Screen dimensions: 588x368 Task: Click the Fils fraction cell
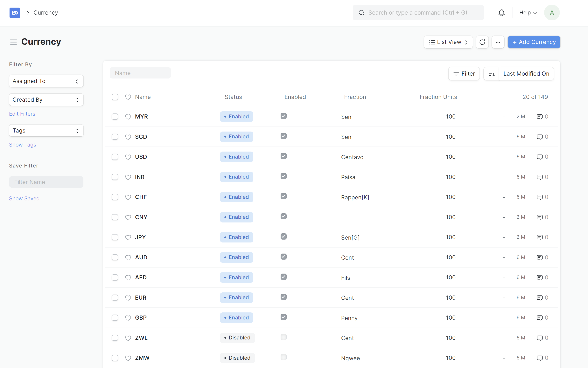[345, 278]
